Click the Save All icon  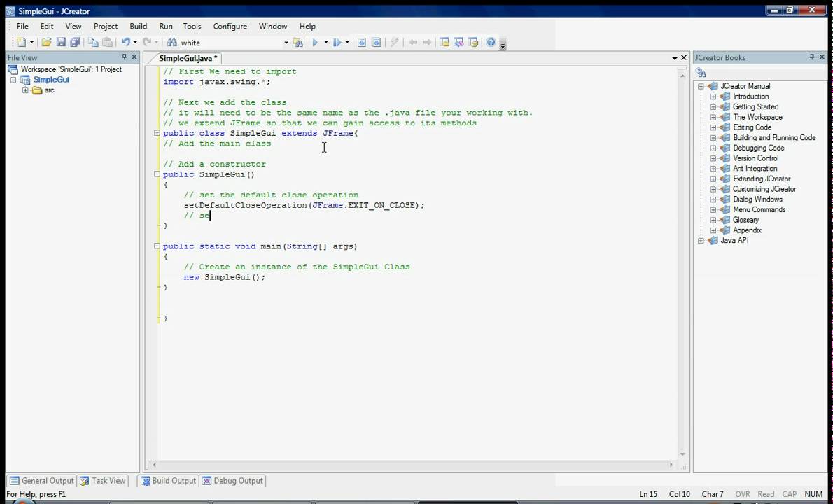[75, 43]
